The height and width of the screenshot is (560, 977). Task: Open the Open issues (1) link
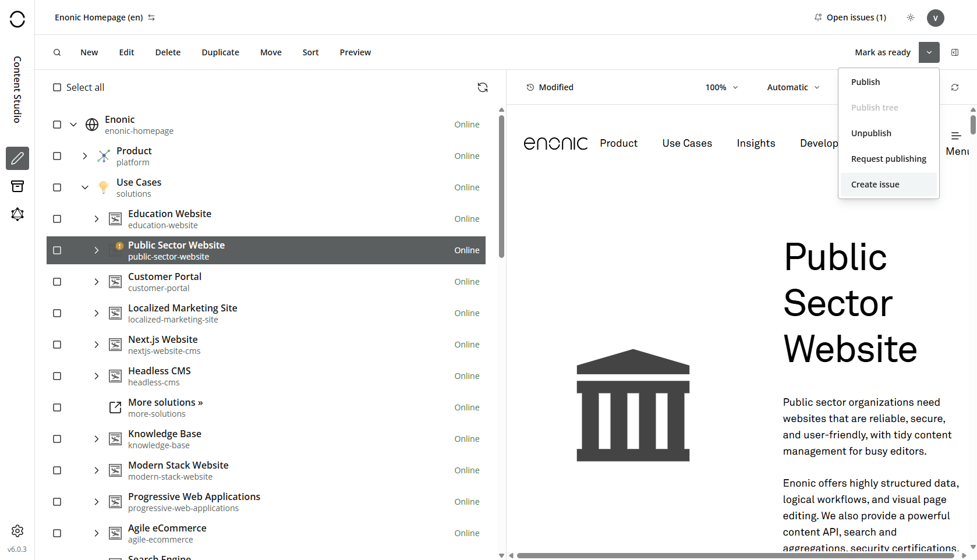point(850,17)
